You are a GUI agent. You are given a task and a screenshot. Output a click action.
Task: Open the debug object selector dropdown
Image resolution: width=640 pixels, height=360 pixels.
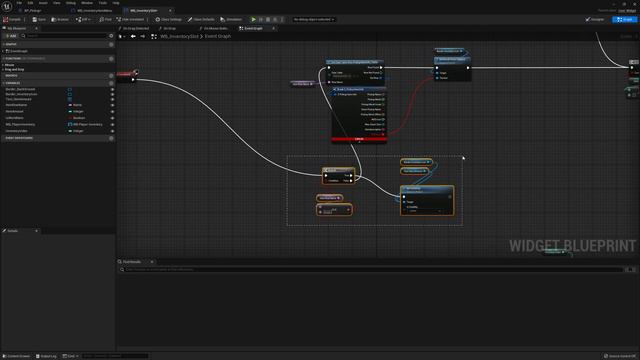click(x=313, y=19)
